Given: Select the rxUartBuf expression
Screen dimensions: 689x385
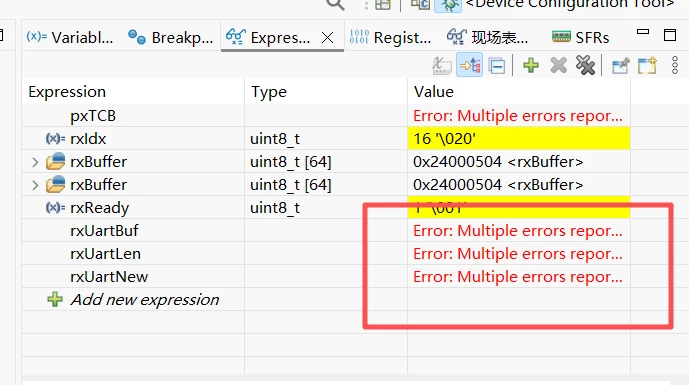Looking at the screenshot, I should point(104,231).
